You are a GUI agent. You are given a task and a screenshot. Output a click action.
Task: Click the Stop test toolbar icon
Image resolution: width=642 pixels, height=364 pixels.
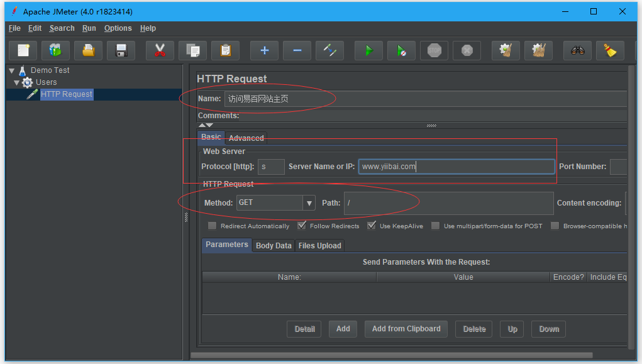(434, 50)
